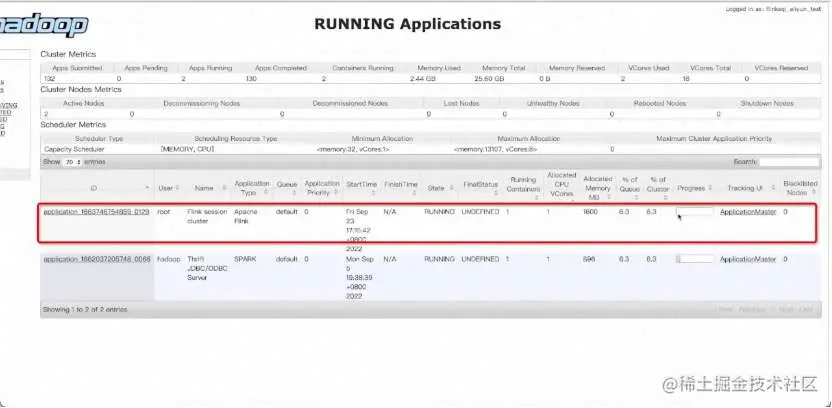Select the 'Thrift JDBC/ODBC Server' name cell
The height and width of the screenshot is (408, 832).
click(x=207, y=268)
